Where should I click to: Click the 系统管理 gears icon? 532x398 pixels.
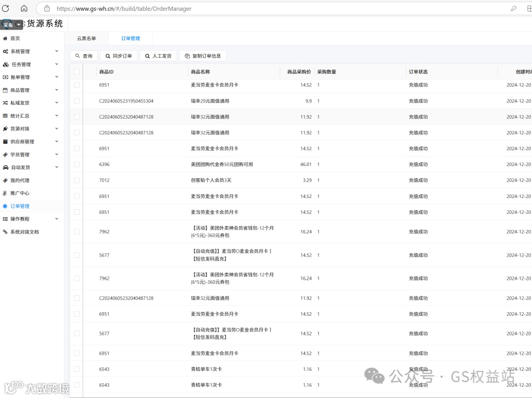coord(5,51)
